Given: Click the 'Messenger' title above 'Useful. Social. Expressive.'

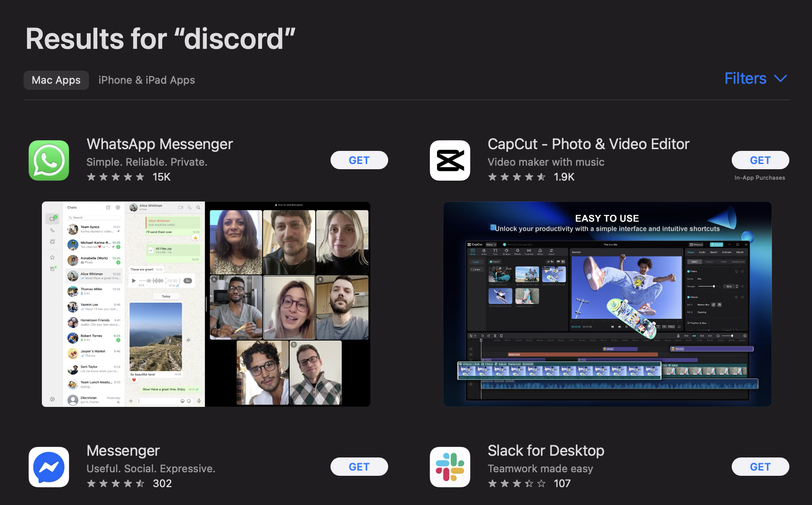Looking at the screenshot, I should [123, 450].
